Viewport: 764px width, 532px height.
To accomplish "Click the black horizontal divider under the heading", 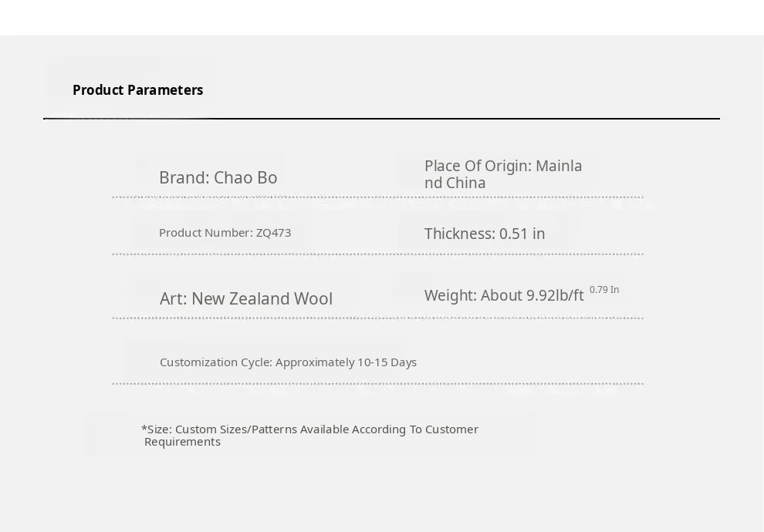I will (x=381, y=118).
